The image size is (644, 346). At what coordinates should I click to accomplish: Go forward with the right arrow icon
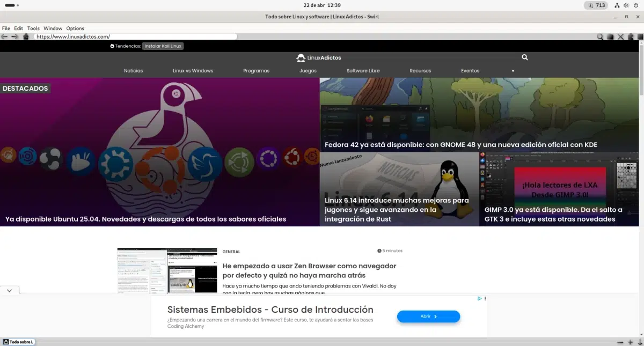15,36
